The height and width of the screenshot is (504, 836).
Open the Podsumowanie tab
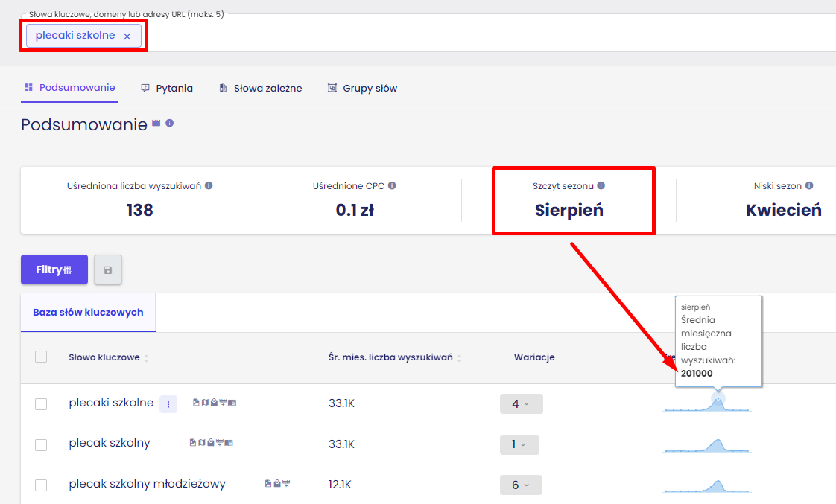[69, 88]
